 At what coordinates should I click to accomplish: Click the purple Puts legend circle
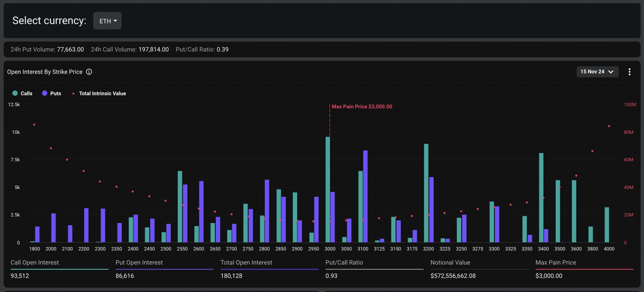pos(45,93)
